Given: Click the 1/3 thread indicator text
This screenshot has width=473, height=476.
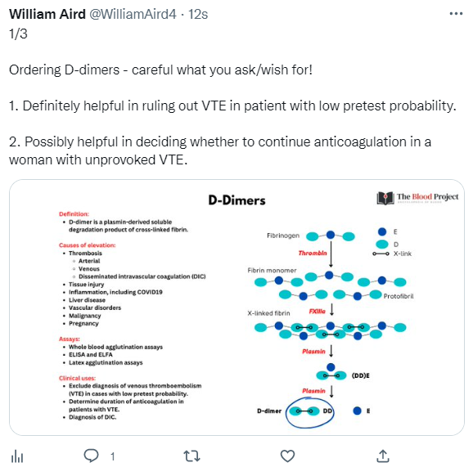Looking at the screenshot, I should (18, 34).
